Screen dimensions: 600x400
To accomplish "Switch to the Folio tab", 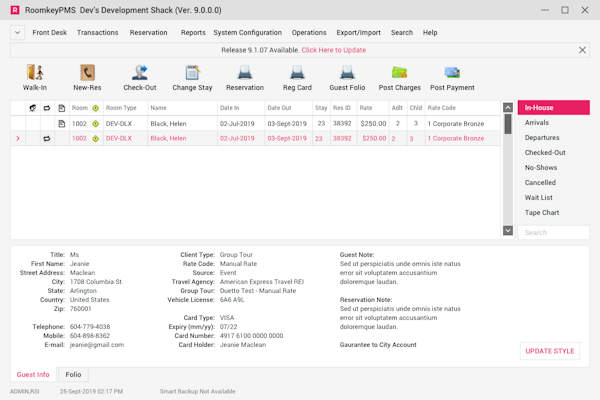I will (x=74, y=375).
